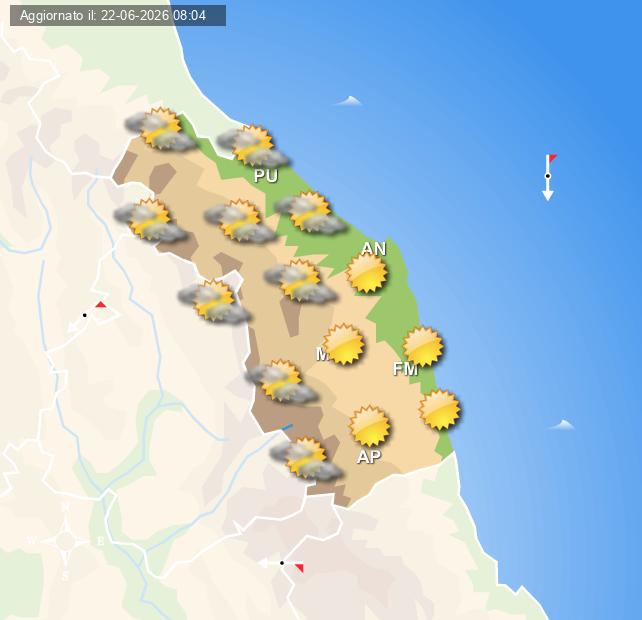The width and height of the screenshot is (642, 620).
Task: Click the compass rose at lower left
Action: coord(66,541)
